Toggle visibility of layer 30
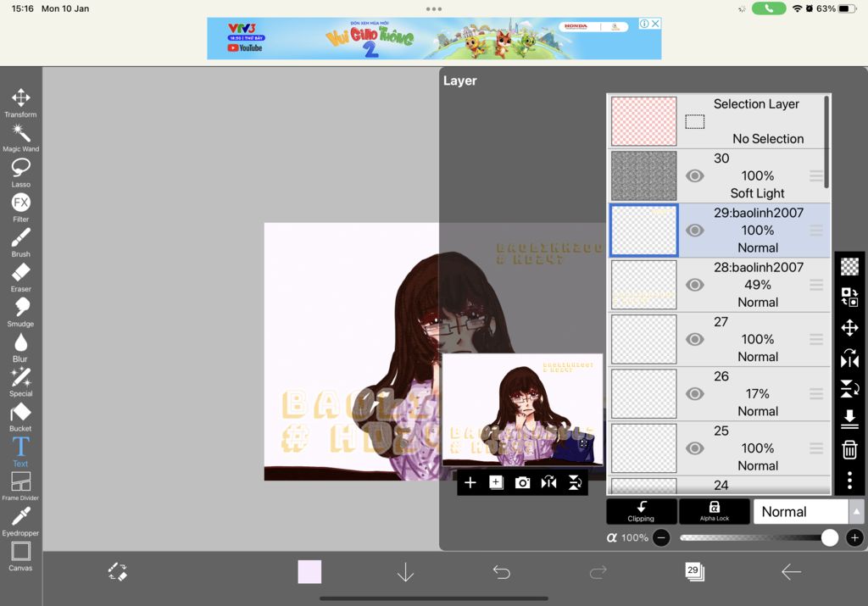The height and width of the screenshot is (606, 868). (695, 176)
